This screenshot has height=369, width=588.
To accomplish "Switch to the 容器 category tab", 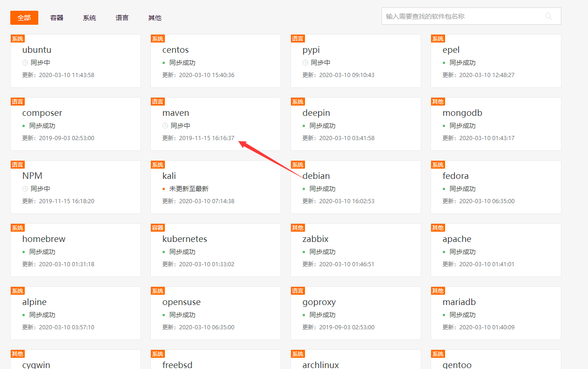I will click(x=57, y=18).
